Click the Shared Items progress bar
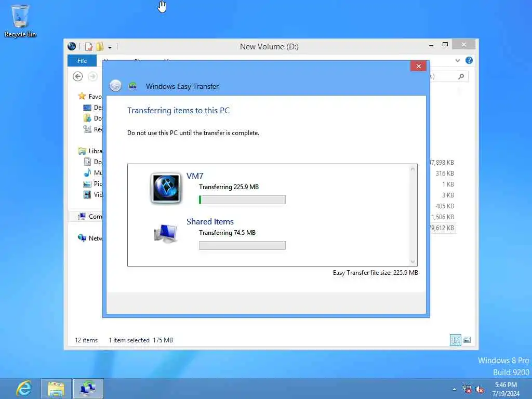 point(242,245)
